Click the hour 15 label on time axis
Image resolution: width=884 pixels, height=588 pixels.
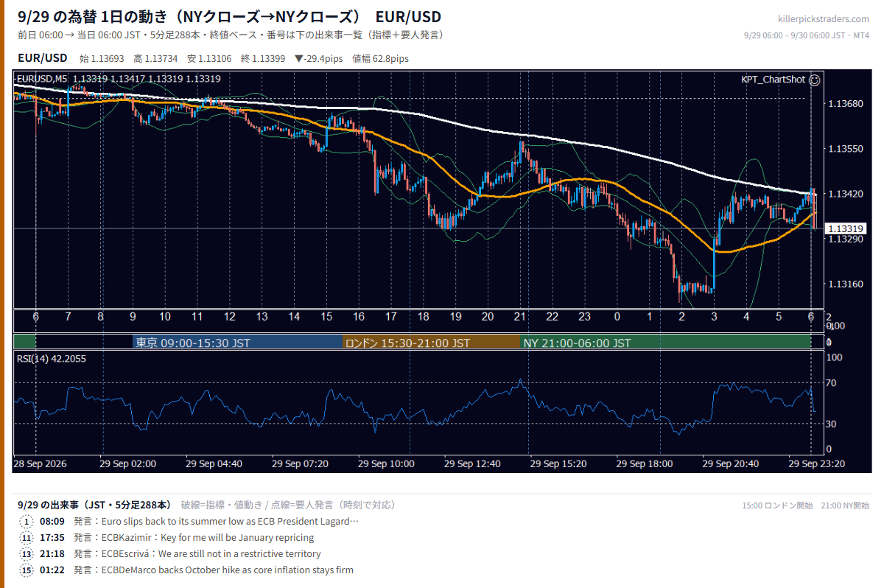(326, 316)
